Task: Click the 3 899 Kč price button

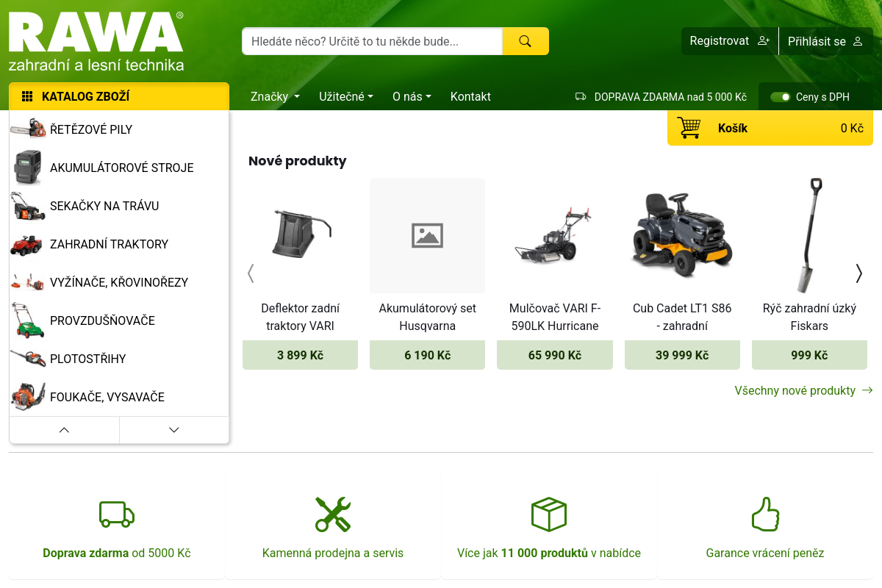Action: (300, 355)
